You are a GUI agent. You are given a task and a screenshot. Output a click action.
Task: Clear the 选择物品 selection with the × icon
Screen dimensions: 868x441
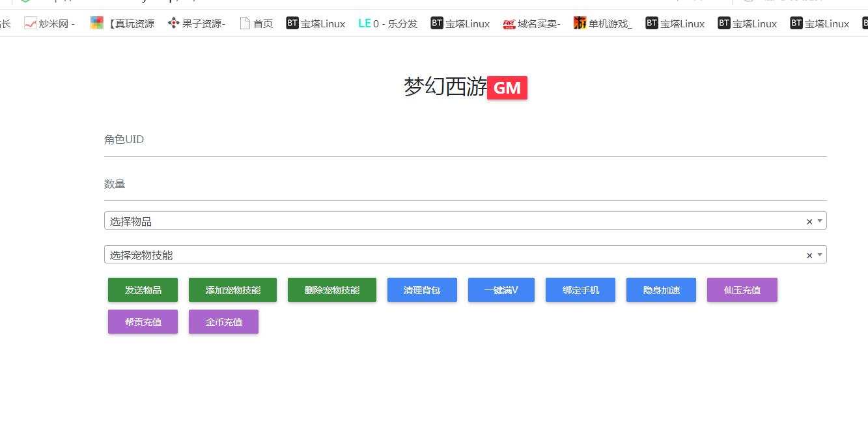point(809,222)
